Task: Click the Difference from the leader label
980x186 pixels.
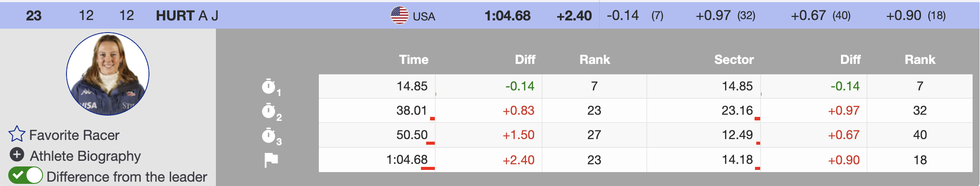Action: pyautogui.click(x=126, y=177)
